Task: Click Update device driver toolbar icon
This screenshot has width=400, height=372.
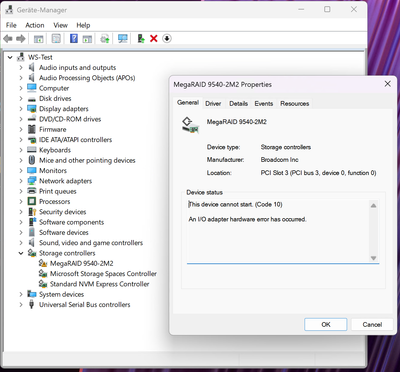Action: [141, 39]
